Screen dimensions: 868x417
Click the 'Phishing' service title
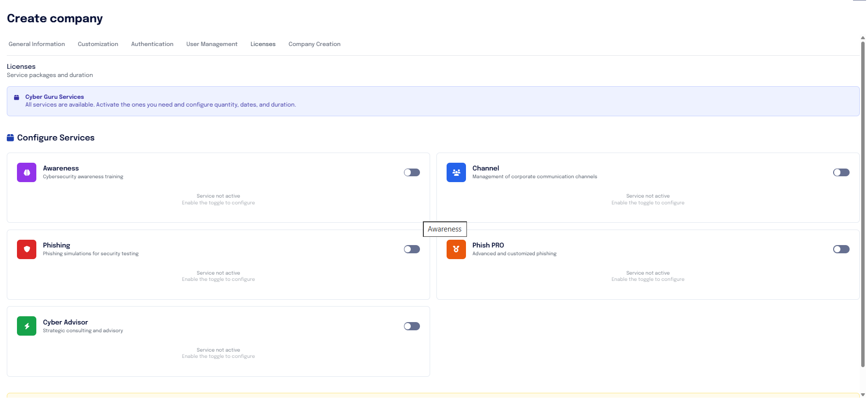tap(57, 246)
